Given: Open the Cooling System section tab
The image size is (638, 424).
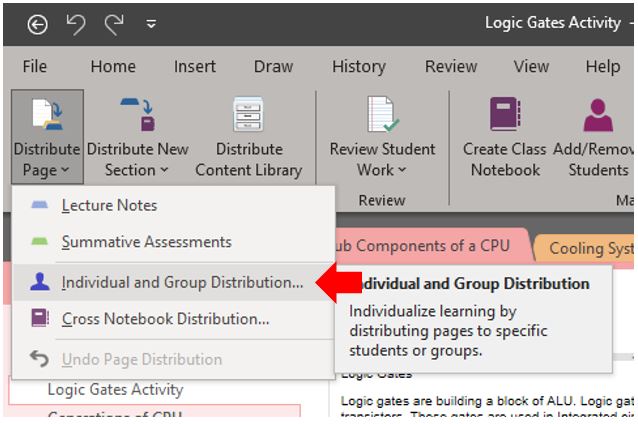Looking at the screenshot, I should point(585,249).
